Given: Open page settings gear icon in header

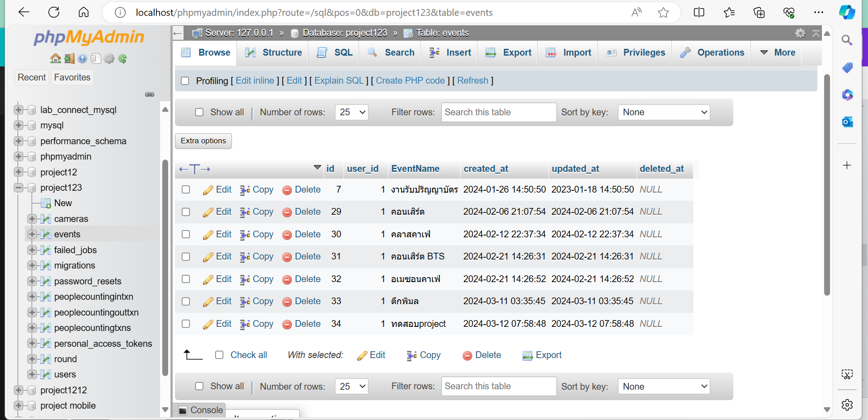Looking at the screenshot, I should (x=800, y=33).
